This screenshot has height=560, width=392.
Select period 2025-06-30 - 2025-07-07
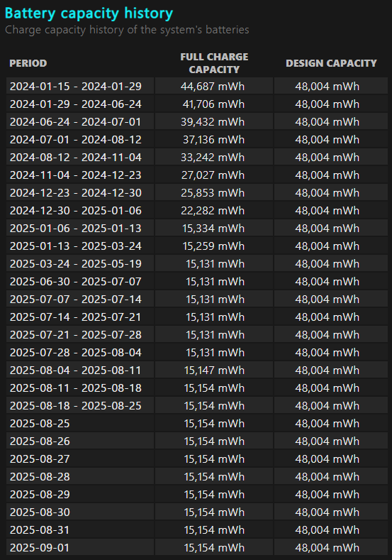[x=76, y=282]
